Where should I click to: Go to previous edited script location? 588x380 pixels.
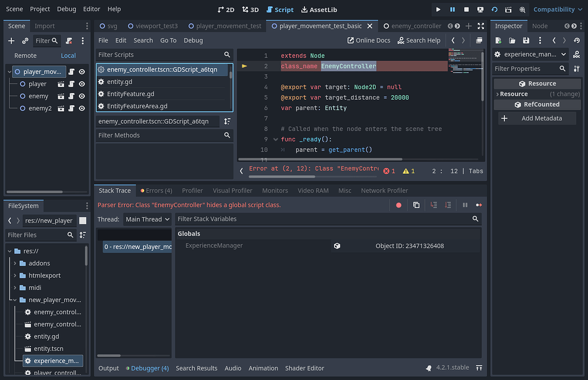[x=453, y=40]
